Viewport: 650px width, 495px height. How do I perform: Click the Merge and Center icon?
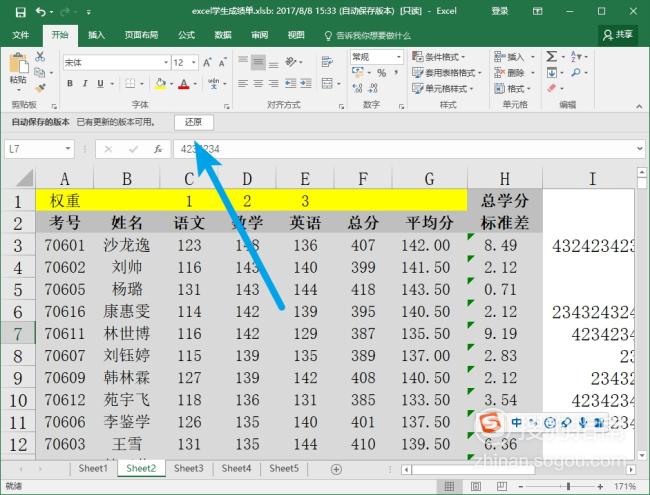pos(327,83)
